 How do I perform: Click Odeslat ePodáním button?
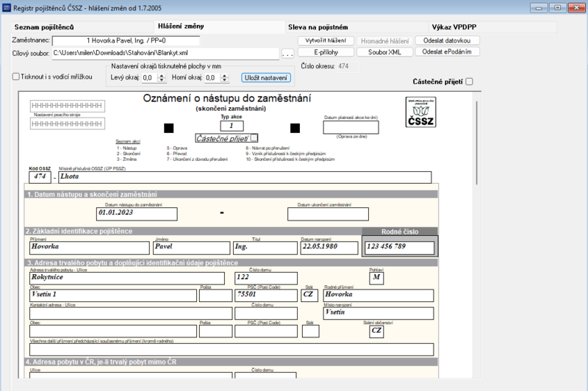(x=447, y=51)
